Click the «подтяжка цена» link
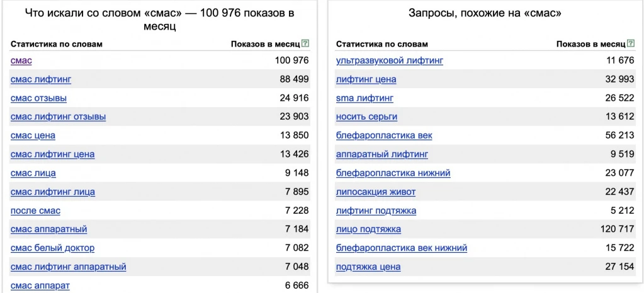 [x=368, y=267]
